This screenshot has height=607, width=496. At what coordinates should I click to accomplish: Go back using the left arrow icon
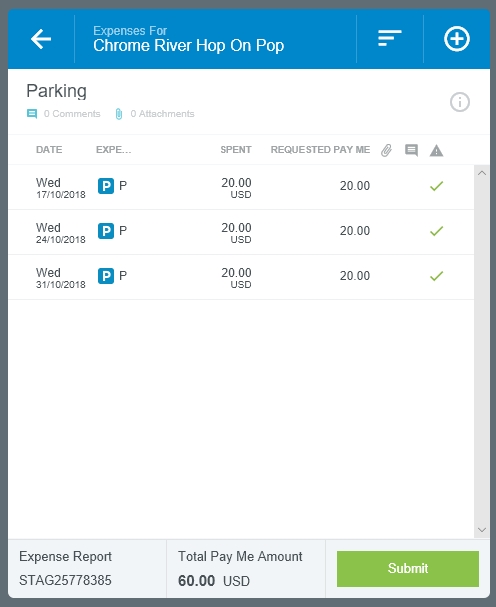pyautogui.click(x=41, y=39)
